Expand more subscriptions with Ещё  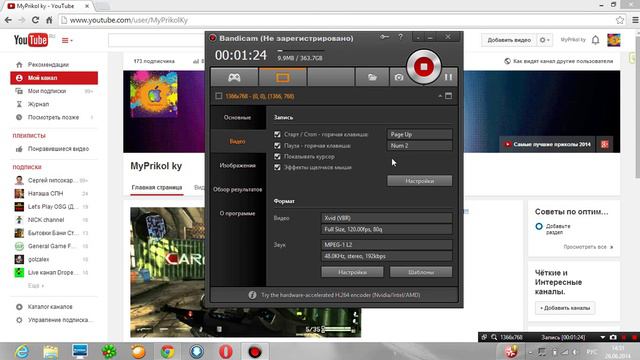tap(36, 286)
